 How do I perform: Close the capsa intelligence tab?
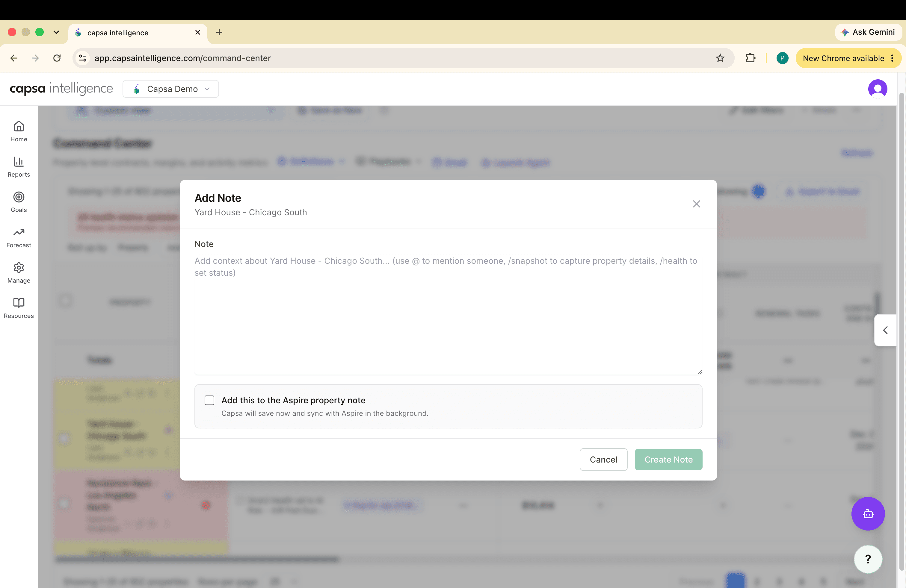[197, 32]
